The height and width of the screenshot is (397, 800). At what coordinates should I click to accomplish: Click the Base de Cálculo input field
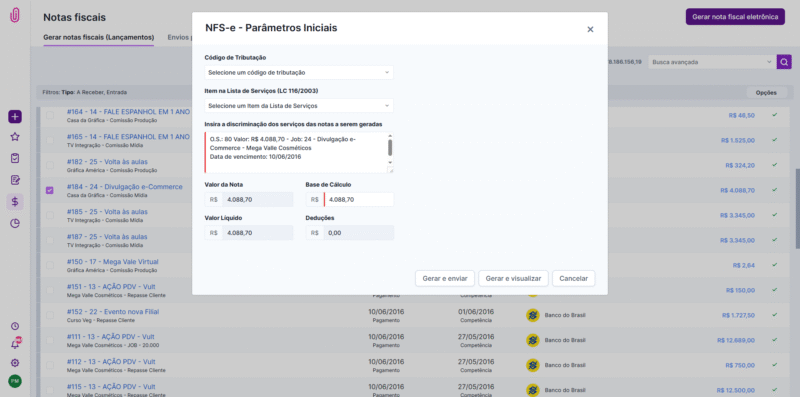point(359,200)
